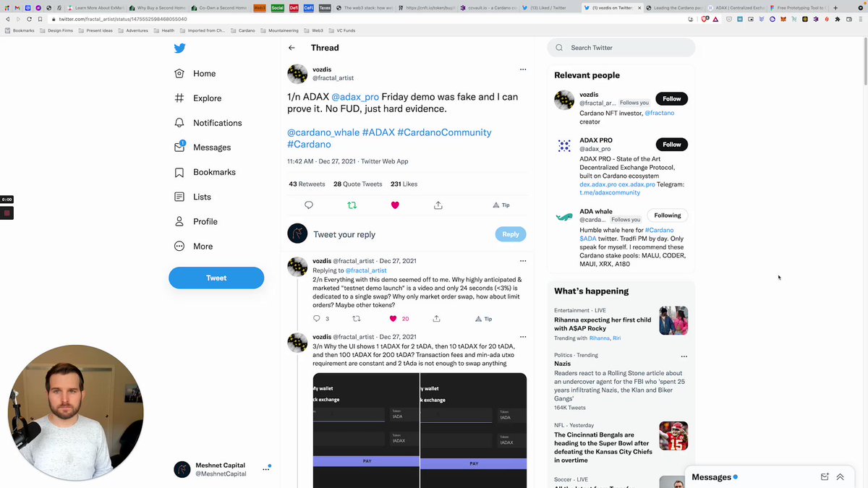View the 28 Quote Tweets

coord(357,184)
